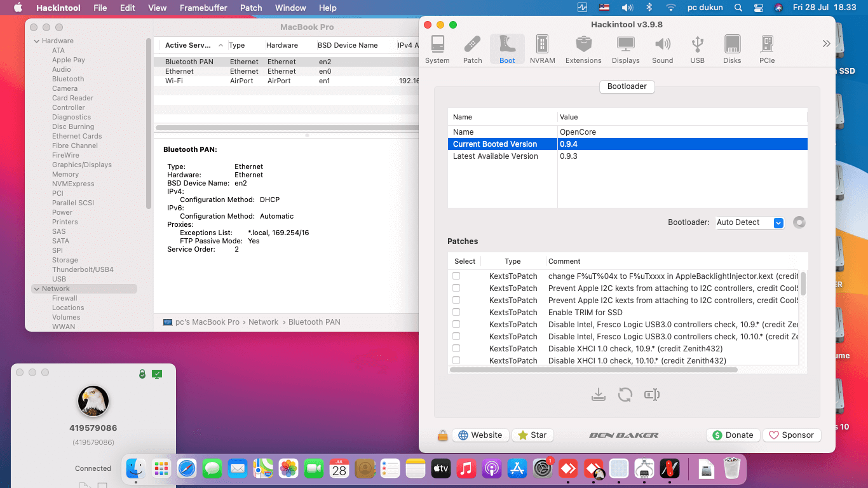Click the spinner disc icon beside Auto Detect
The width and height of the screenshot is (868, 488).
[x=799, y=222]
